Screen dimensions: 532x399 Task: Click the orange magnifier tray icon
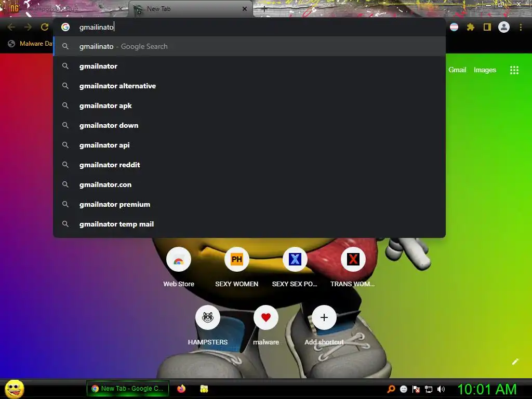tap(391, 389)
